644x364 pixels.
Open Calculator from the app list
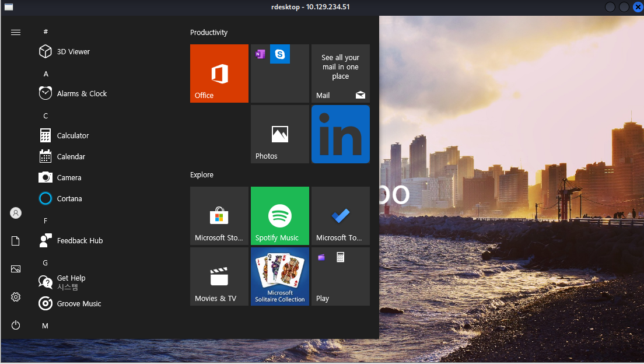(73, 136)
